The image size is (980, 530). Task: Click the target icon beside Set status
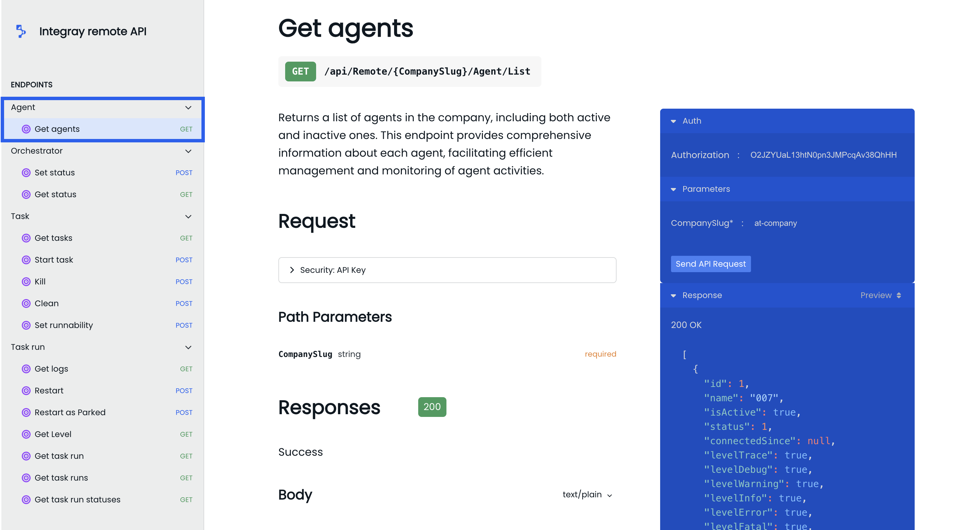26,173
